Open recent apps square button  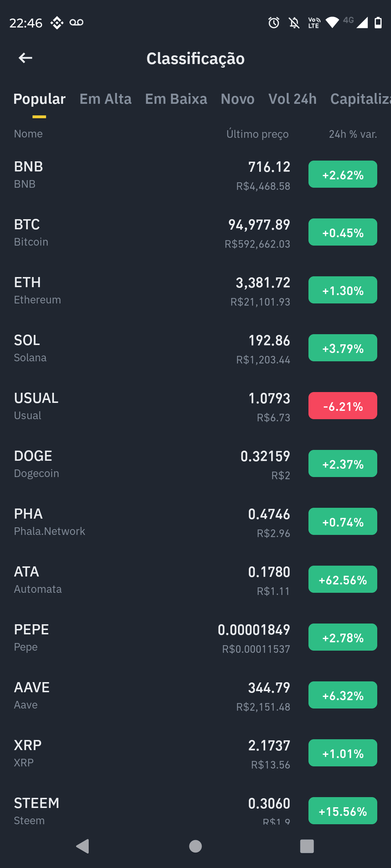tap(307, 846)
